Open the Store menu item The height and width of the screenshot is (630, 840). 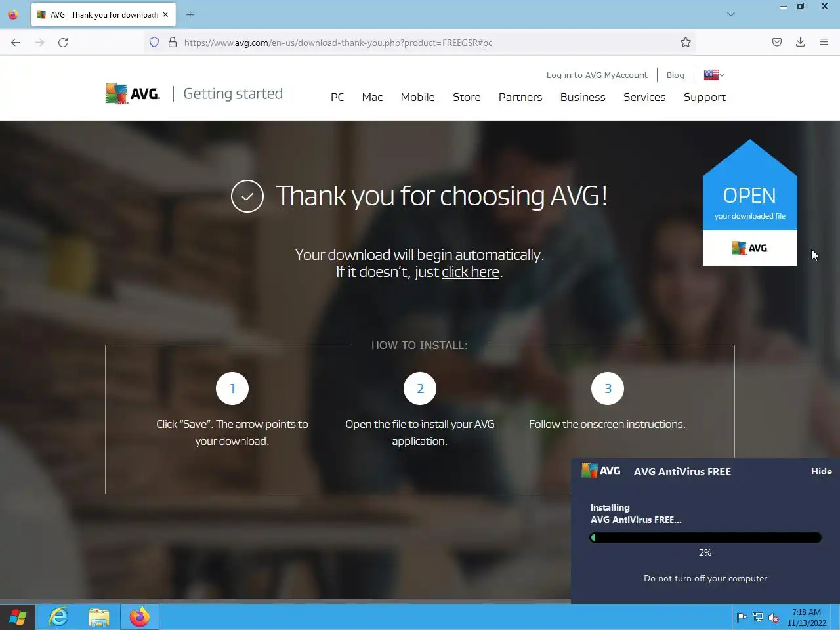coord(467,97)
